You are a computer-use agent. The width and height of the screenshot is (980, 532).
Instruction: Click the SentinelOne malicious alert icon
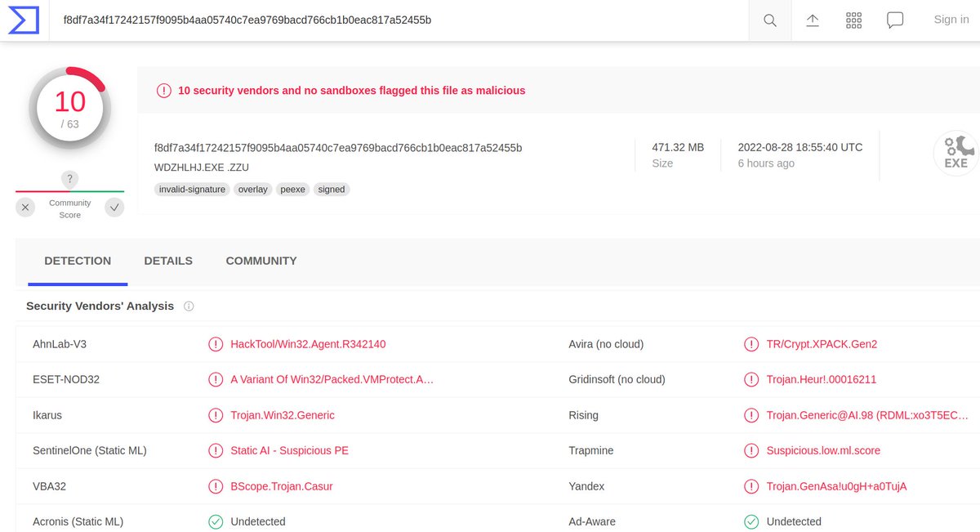tap(216, 450)
